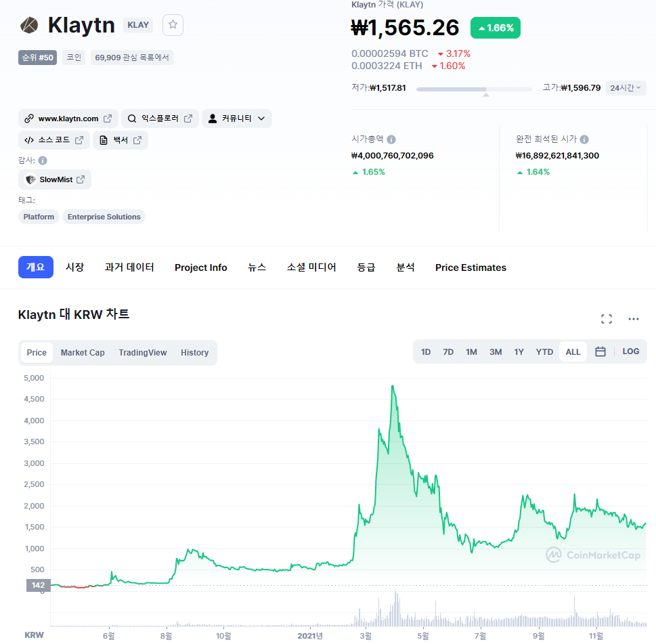Click the Klaytn coin logo
The height and width of the screenshot is (644, 656).
[29, 25]
